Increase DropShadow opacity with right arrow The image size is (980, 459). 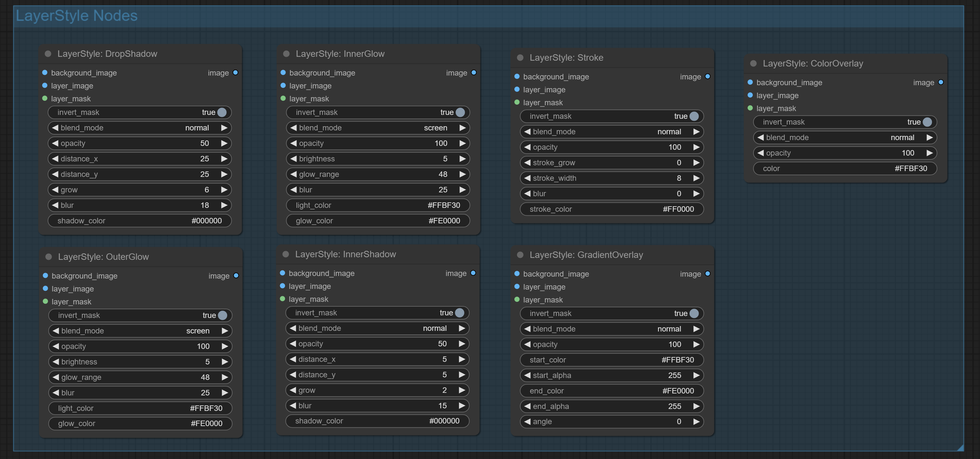tap(224, 143)
